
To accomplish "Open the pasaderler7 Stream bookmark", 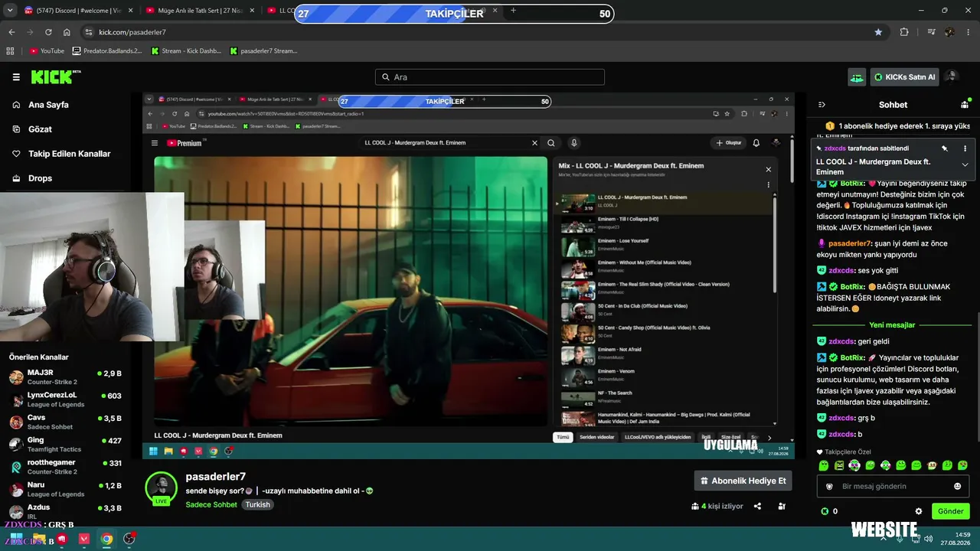I will 263,51.
